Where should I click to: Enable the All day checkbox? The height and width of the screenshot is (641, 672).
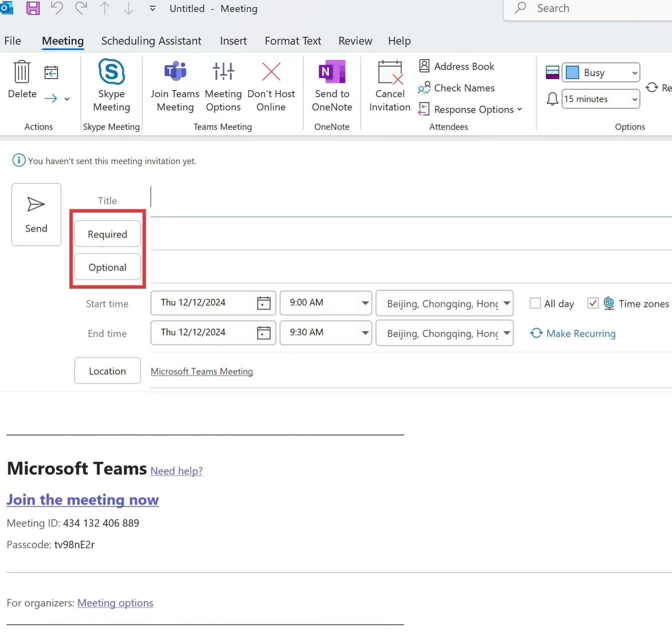point(535,303)
